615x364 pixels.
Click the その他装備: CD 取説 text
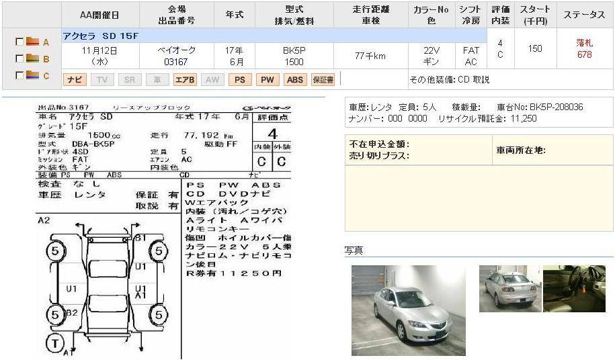click(x=450, y=79)
